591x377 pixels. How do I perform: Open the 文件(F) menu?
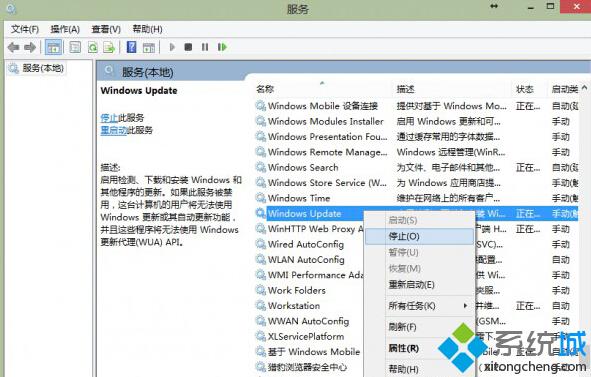coord(25,29)
